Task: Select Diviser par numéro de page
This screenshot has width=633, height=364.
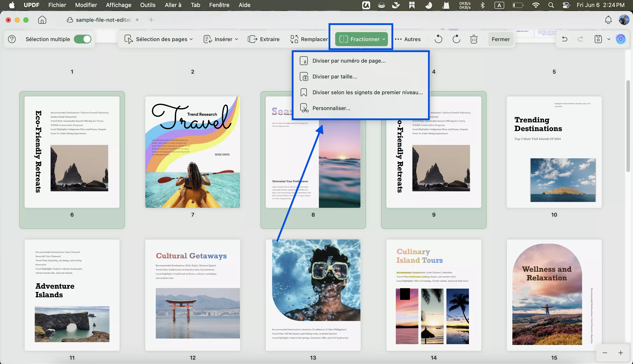Action: tap(361, 61)
